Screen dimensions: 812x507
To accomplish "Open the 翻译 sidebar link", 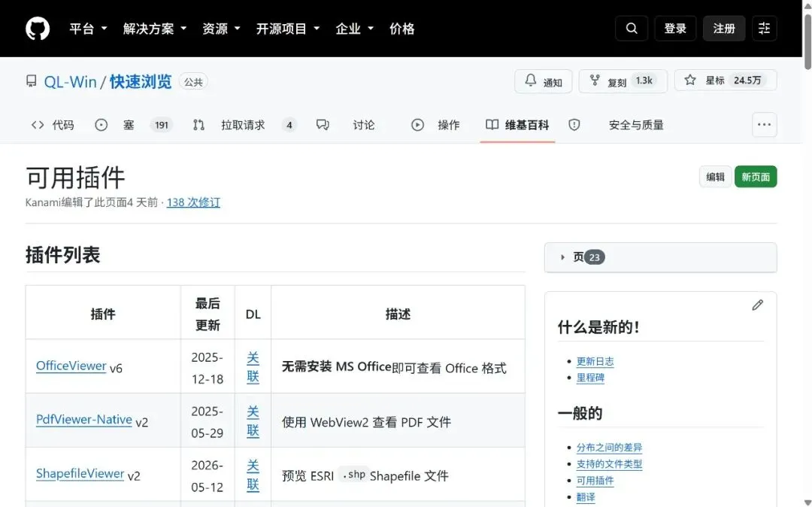I will pos(586,497).
